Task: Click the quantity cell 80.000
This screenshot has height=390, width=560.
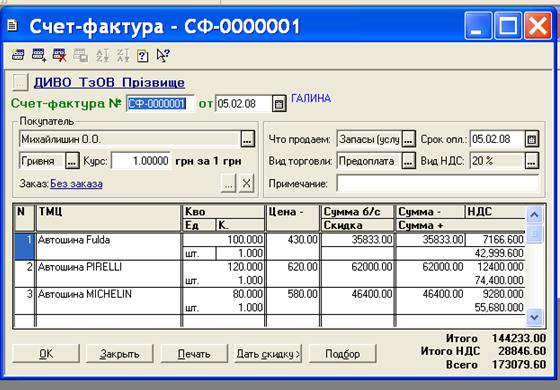Action: (x=224, y=294)
